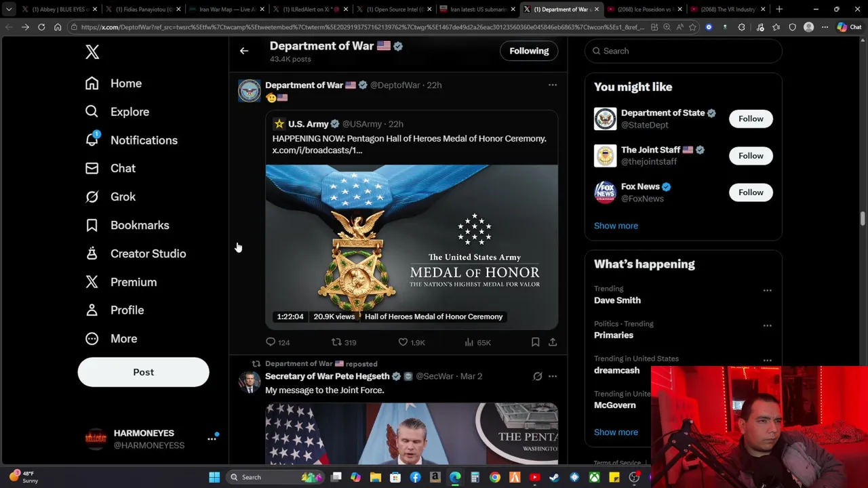868x488 pixels.
Task: Click Pete Hegseth's profile avatar
Action: coord(249,382)
